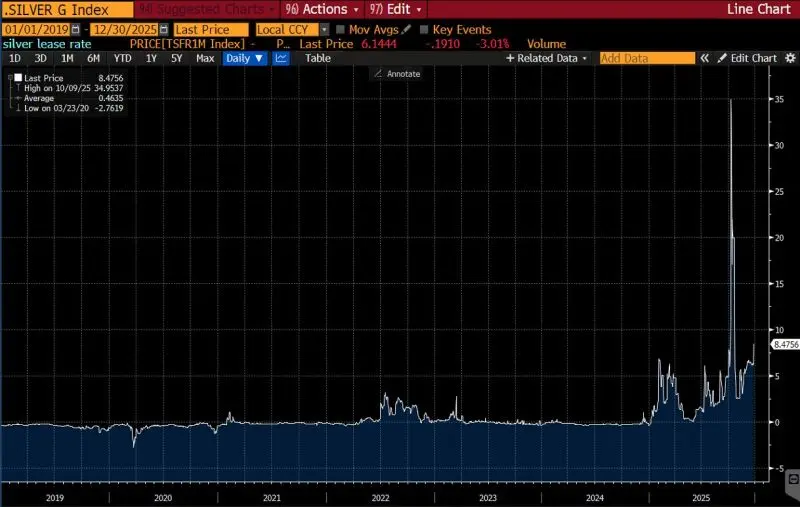Click the .SILVER G Index ticker field
Viewport: 800px width, 507px height.
click(x=67, y=9)
